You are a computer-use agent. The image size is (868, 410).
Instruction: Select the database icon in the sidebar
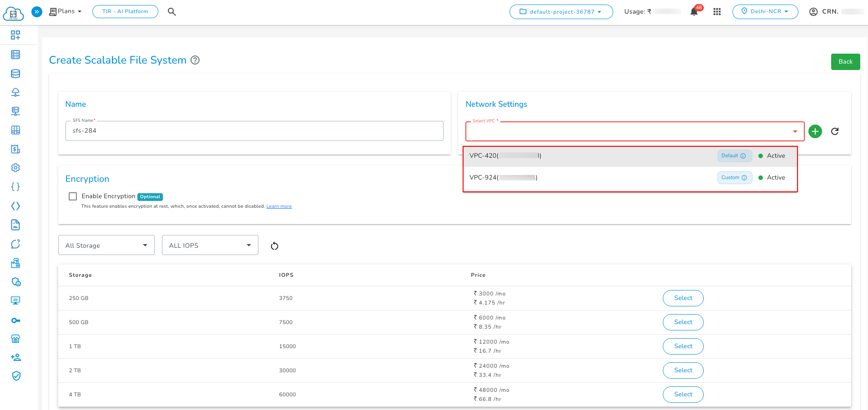(x=15, y=73)
